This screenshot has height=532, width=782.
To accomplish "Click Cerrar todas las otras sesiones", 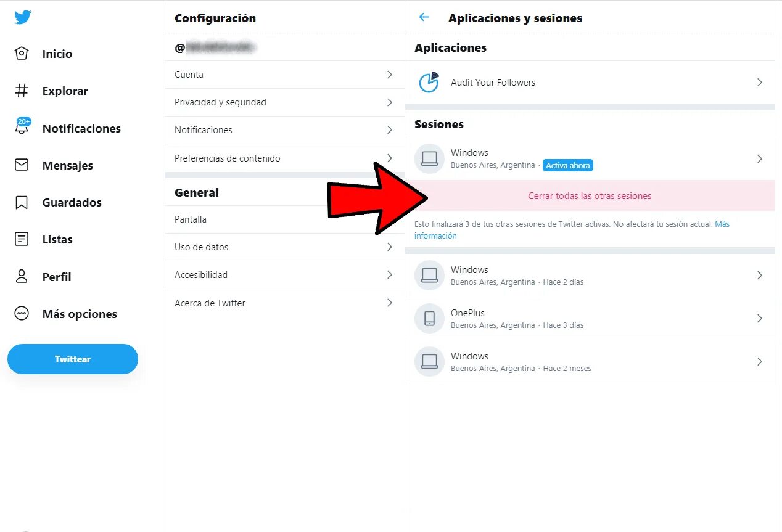I will pyautogui.click(x=590, y=196).
